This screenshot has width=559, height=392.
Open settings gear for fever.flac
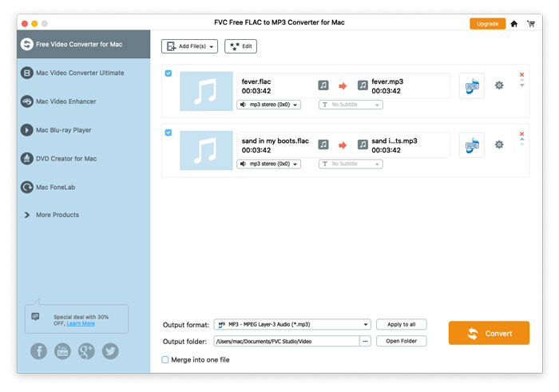[499, 85]
